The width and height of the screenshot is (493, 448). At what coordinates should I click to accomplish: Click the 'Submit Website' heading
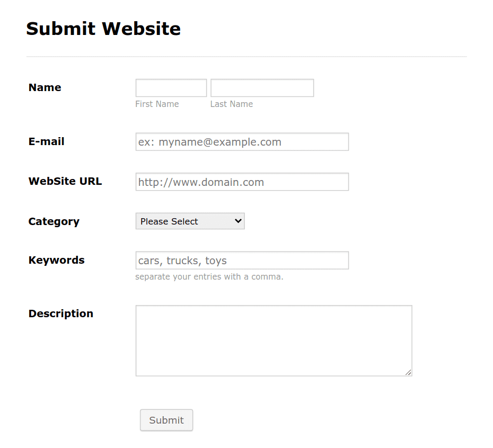point(103,29)
